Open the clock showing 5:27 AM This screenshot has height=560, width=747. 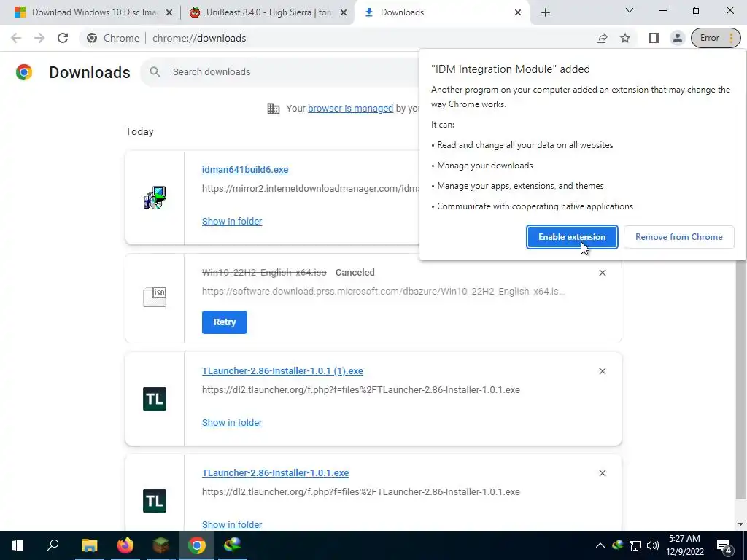[x=684, y=545]
